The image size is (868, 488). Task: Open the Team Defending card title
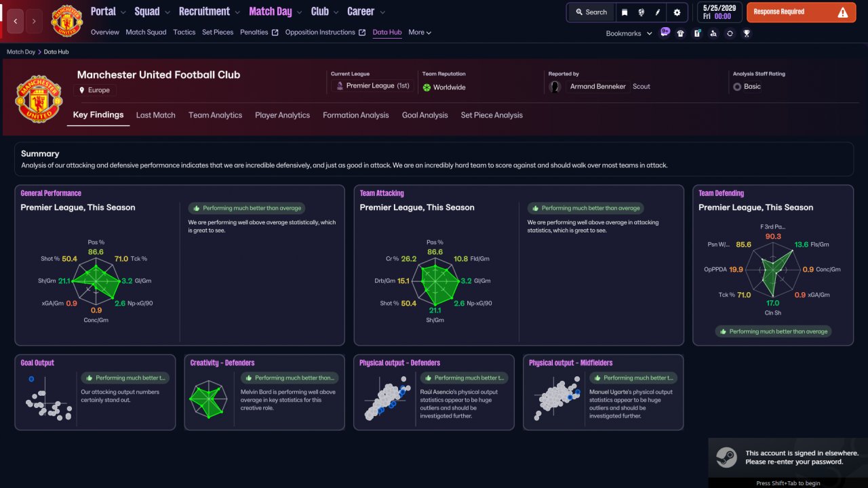722,193
